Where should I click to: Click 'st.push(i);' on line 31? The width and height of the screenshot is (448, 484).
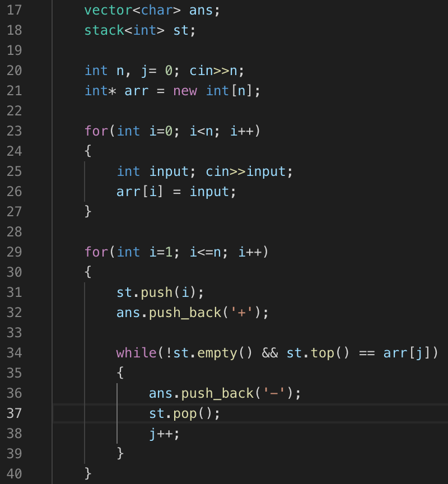click(160, 292)
